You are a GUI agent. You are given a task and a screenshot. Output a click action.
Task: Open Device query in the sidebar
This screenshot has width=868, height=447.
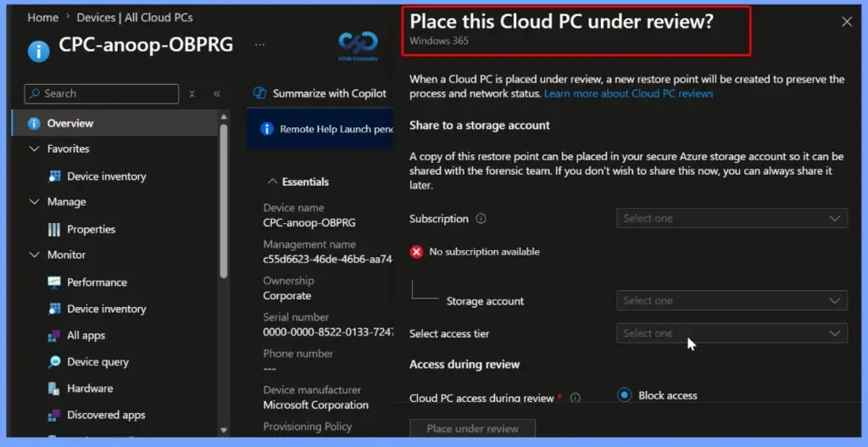point(98,361)
